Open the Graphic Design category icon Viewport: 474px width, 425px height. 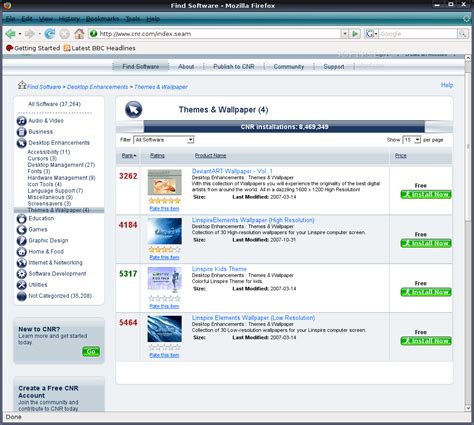pos(22,240)
